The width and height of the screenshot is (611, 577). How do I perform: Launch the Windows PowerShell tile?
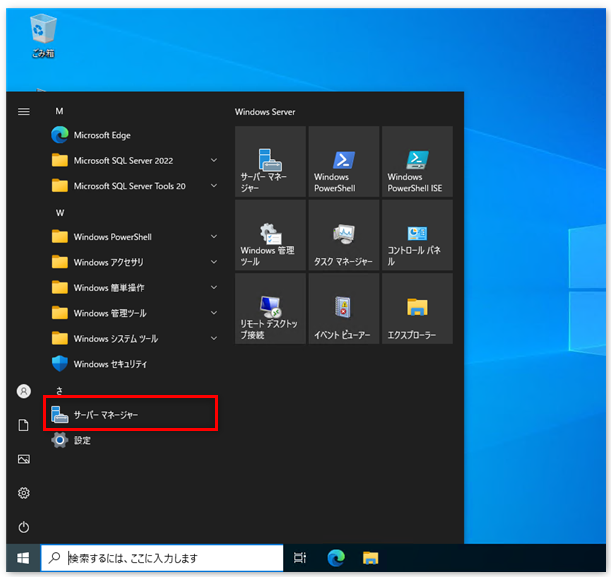pyautogui.click(x=343, y=161)
